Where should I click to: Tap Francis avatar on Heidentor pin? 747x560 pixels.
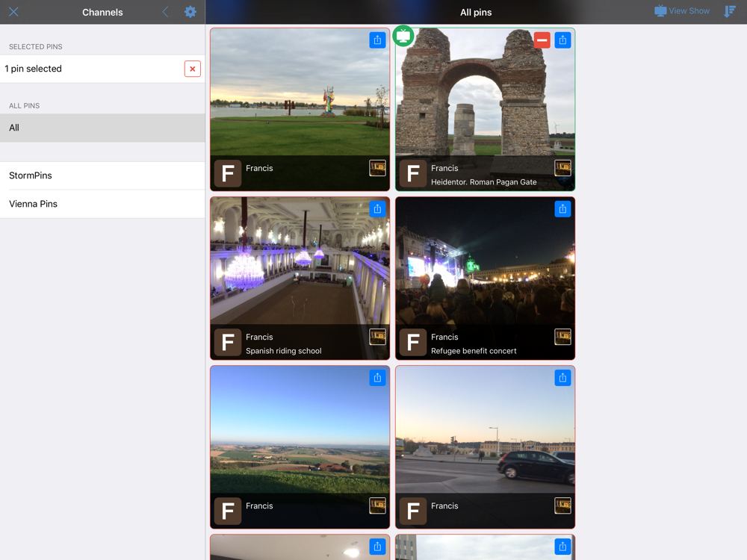[x=413, y=173]
